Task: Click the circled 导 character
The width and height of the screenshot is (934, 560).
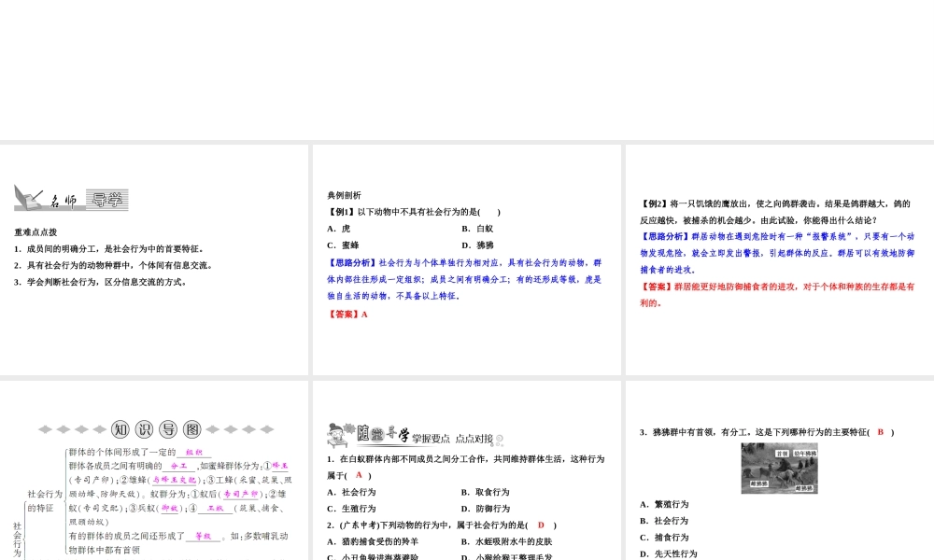Action: tap(168, 429)
